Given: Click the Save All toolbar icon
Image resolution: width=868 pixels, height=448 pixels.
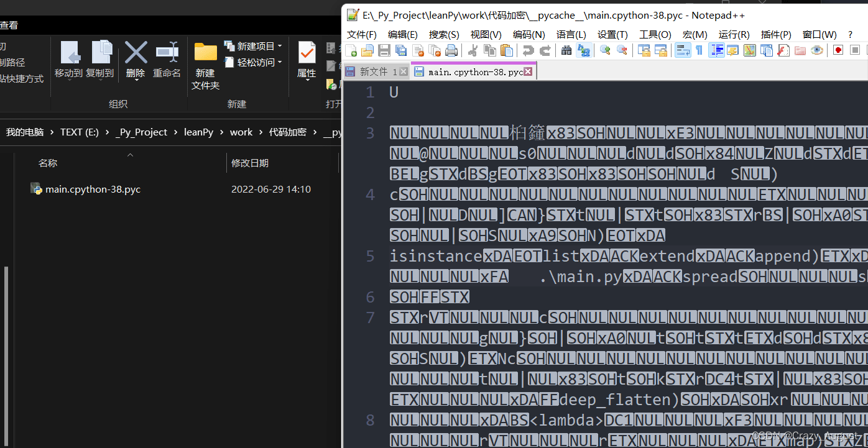Looking at the screenshot, I should click(x=401, y=50).
